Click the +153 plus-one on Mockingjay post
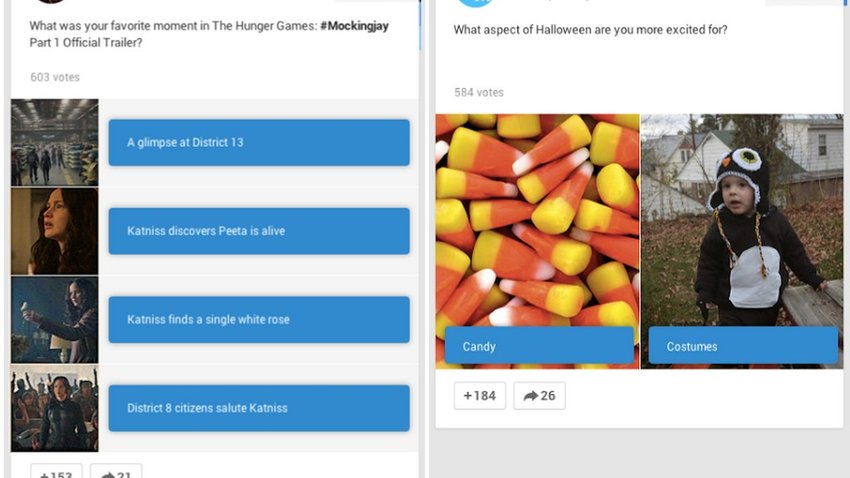This screenshot has width=850, height=478. point(56,471)
